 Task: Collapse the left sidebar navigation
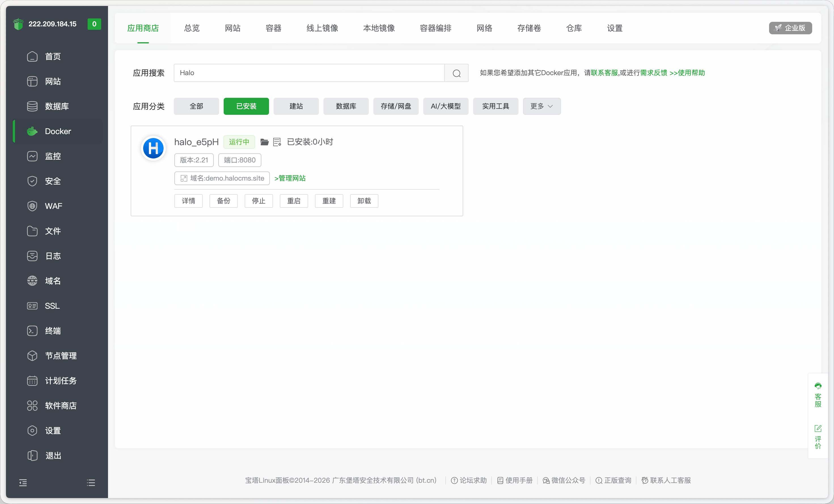coord(23,482)
